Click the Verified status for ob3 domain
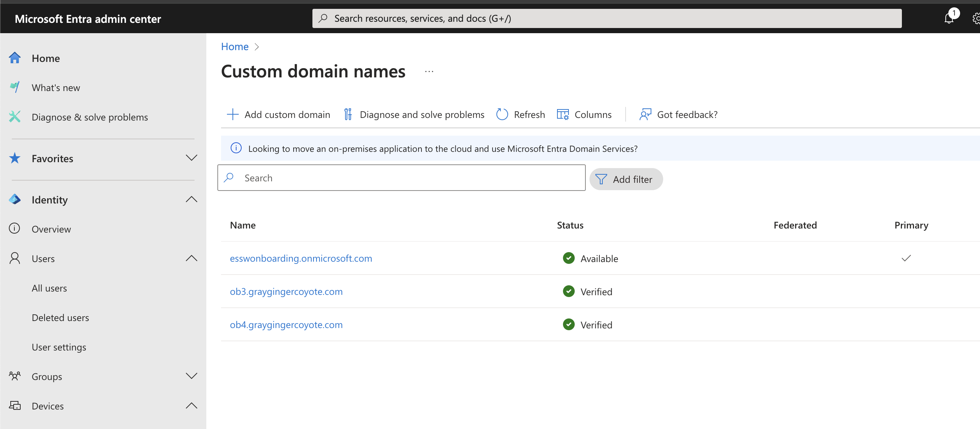 coord(596,292)
